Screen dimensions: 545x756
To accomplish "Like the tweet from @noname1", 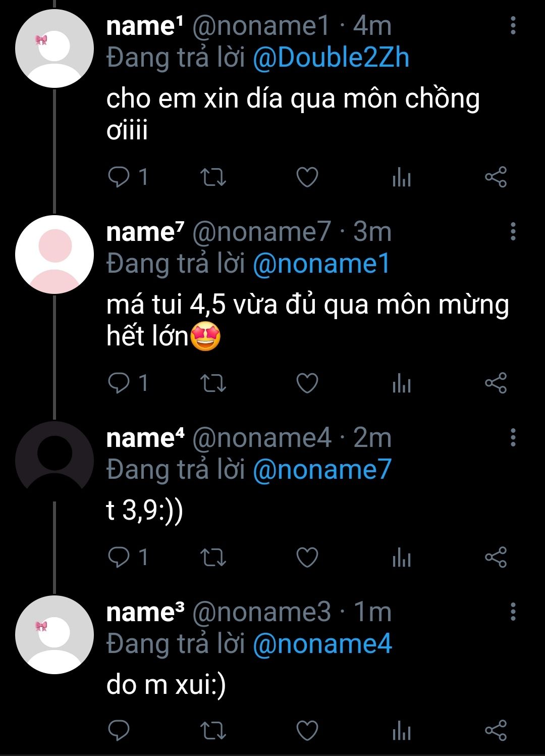I will tap(307, 177).
